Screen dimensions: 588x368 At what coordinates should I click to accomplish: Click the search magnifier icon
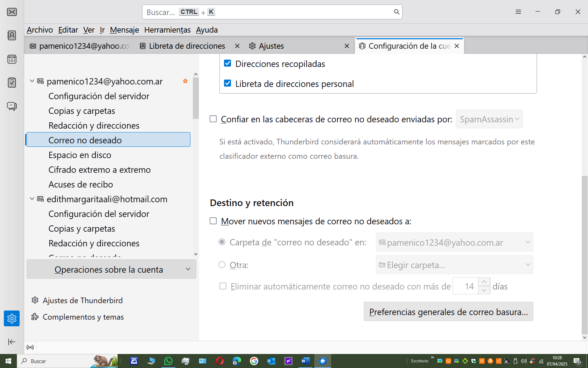pos(397,12)
